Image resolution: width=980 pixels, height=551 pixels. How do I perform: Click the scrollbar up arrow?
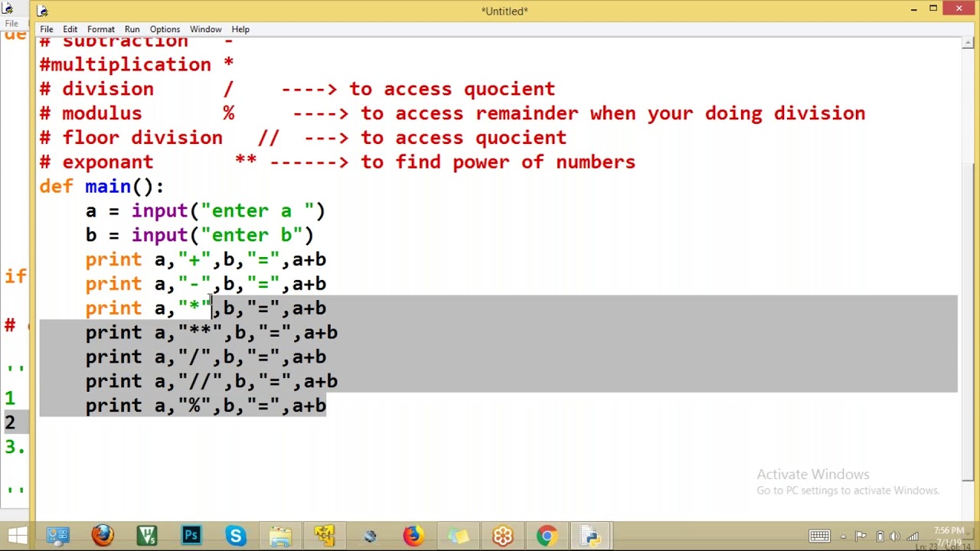[968, 43]
